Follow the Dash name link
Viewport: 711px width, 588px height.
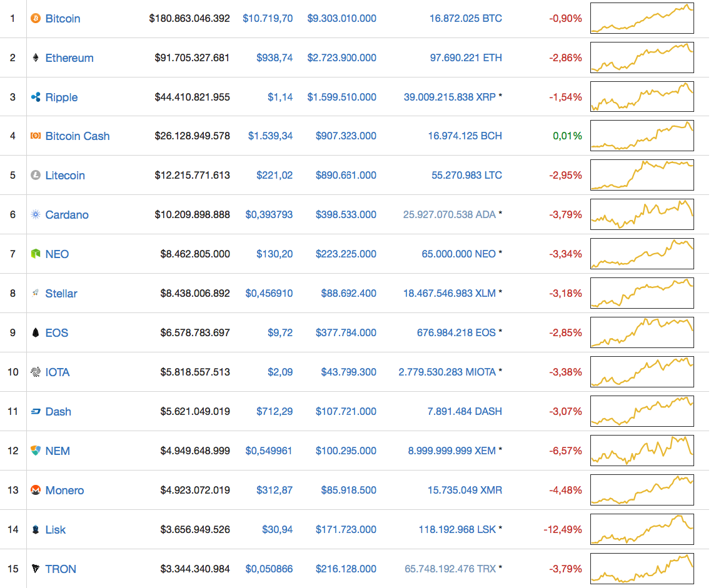point(58,412)
